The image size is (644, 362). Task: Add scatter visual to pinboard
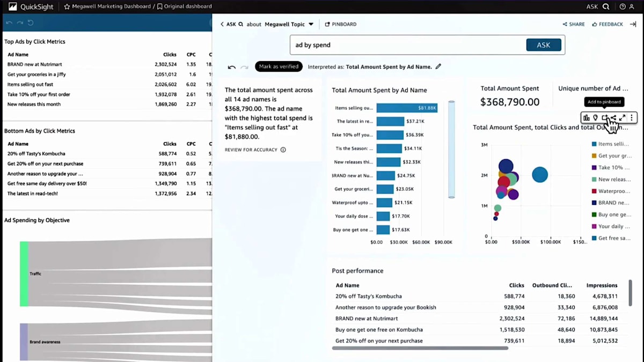[x=604, y=117]
